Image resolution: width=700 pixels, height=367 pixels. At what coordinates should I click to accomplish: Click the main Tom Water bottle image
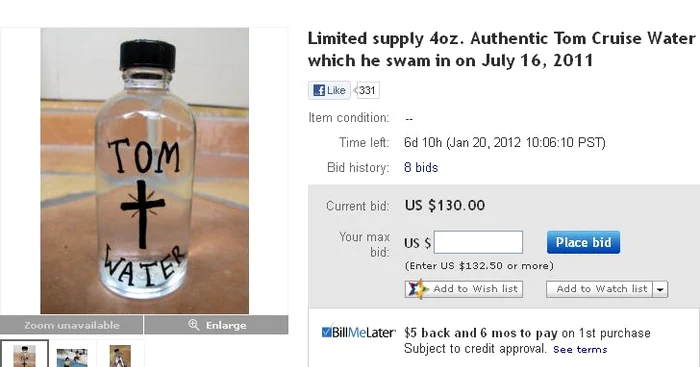click(145, 171)
